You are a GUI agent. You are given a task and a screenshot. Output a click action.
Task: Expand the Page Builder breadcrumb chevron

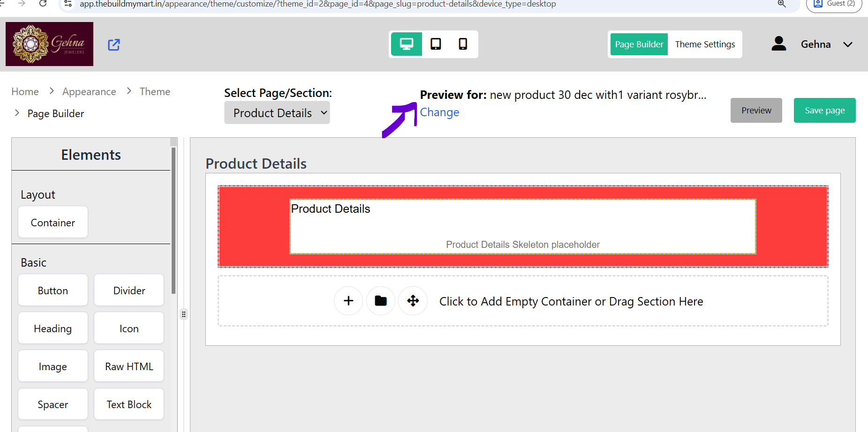tap(17, 113)
